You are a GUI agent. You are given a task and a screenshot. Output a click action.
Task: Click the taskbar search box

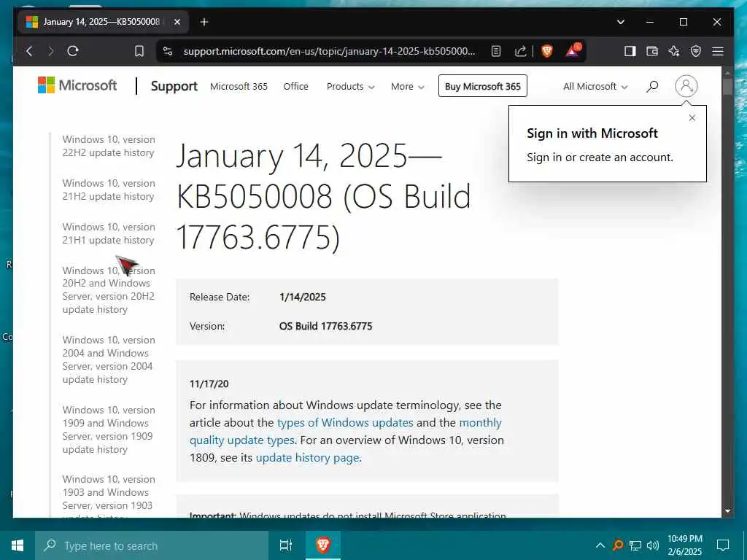click(x=152, y=545)
